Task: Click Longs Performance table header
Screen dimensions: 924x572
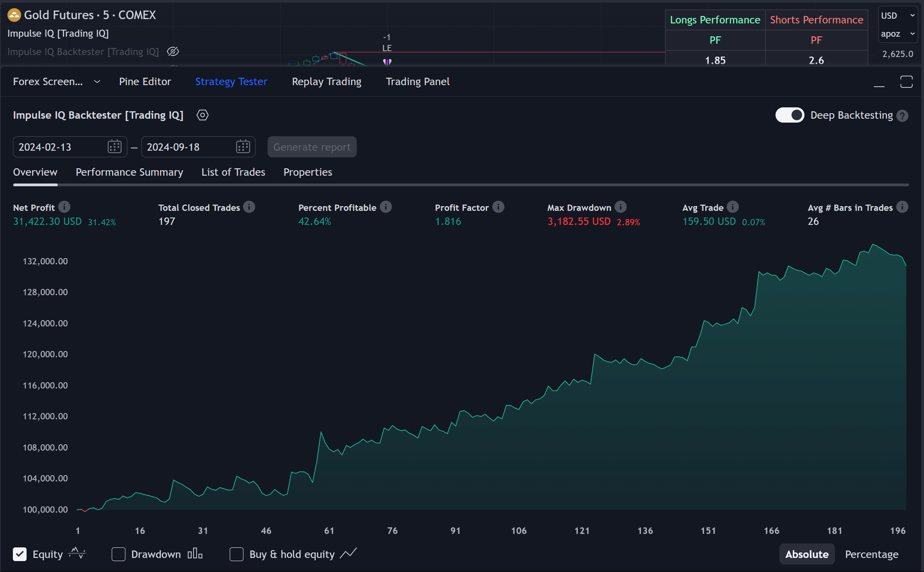Action: pyautogui.click(x=715, y=20)
